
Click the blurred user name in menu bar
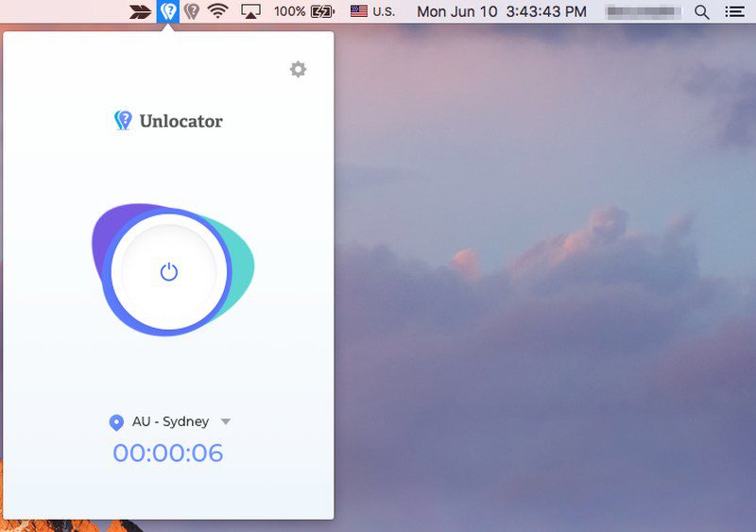coord(643,11)
